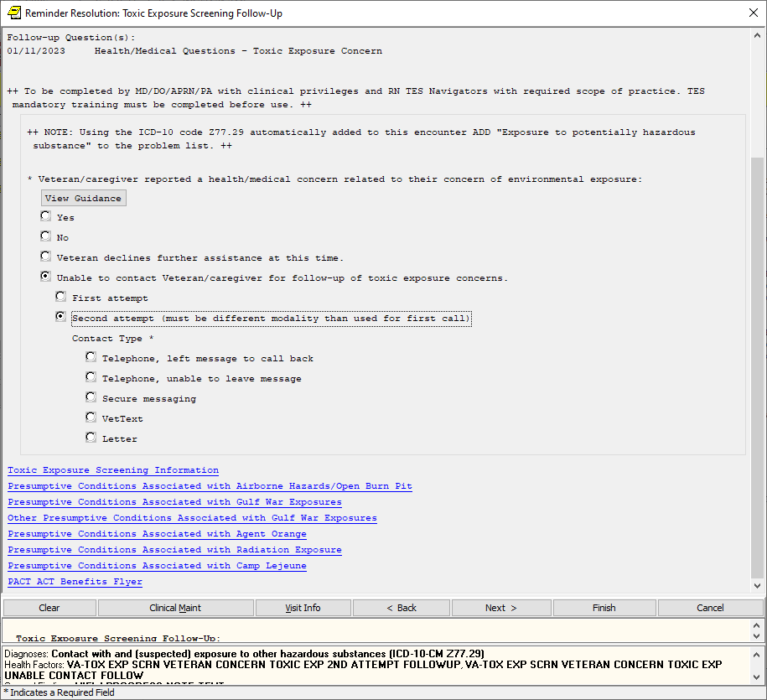
Task: Click the Finish button
Action: pos(604,608)
